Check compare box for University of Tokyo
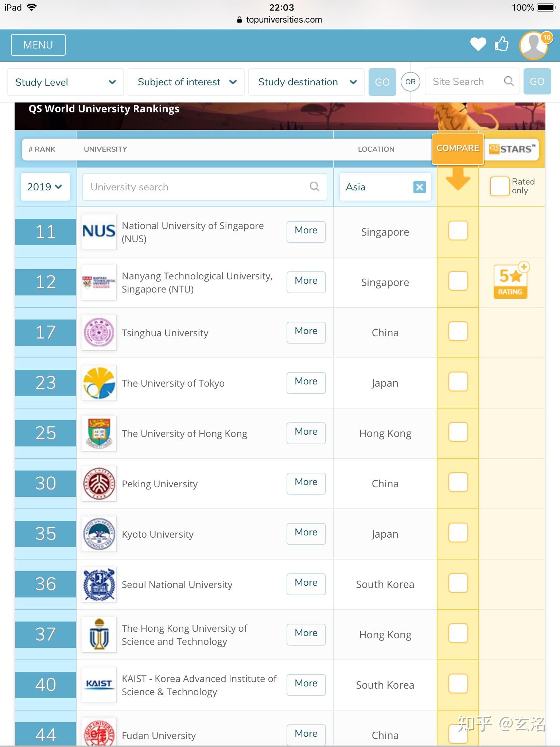 (x=458, y=382)
